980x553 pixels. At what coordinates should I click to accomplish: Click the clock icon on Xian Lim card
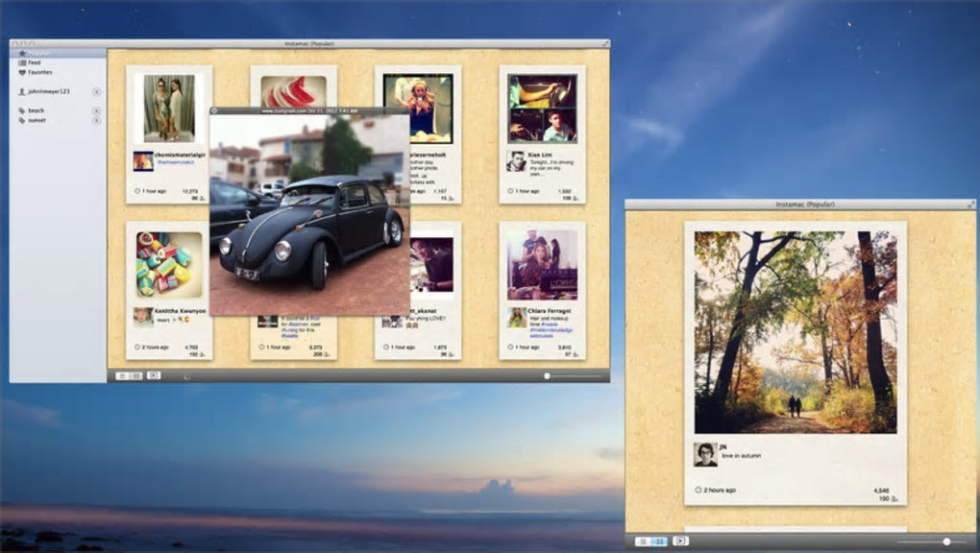click(510, 191)
